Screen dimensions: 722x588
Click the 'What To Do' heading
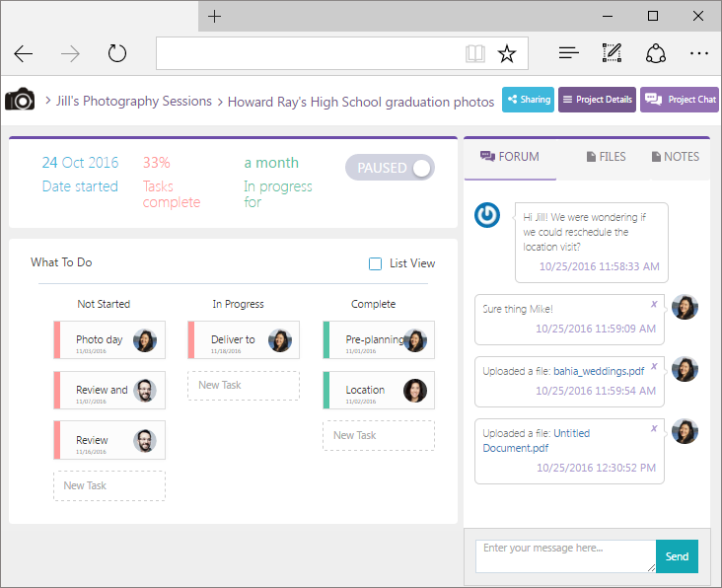(x=61, y=262)
